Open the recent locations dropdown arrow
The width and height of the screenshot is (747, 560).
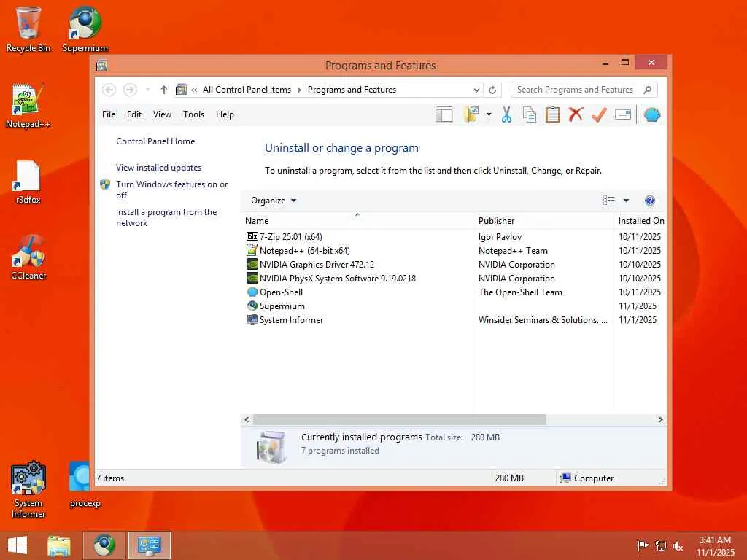coord(147,90)
